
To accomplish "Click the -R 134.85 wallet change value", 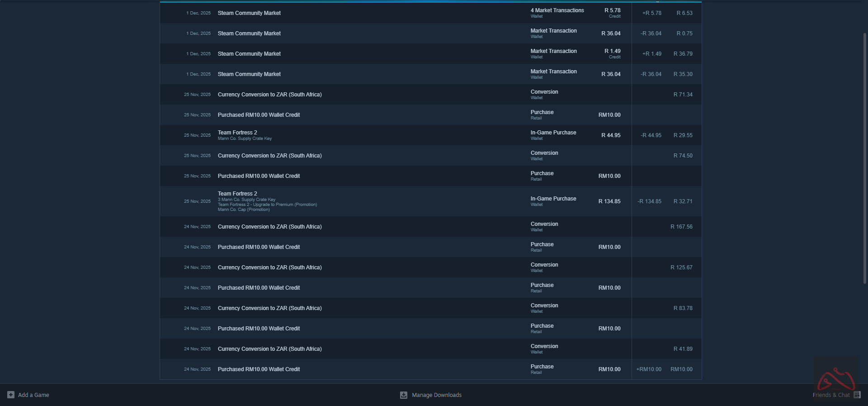I will pyautogui.click(x=649, y=201).
